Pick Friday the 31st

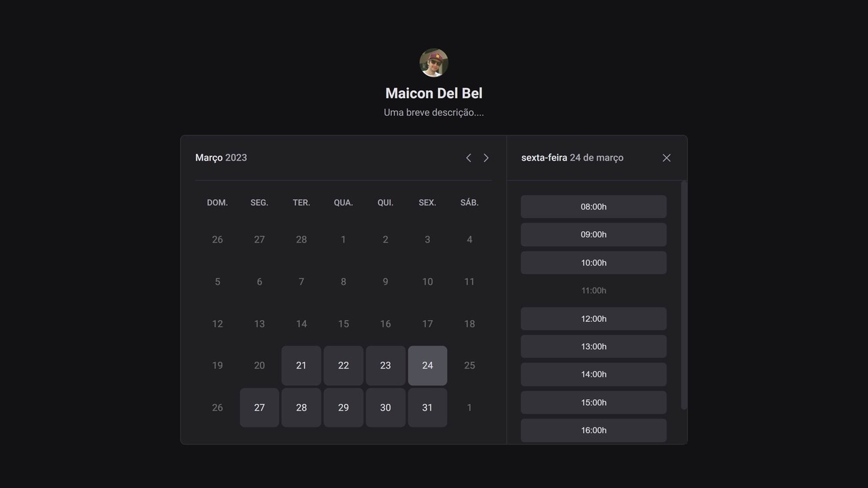click(427, 407)
